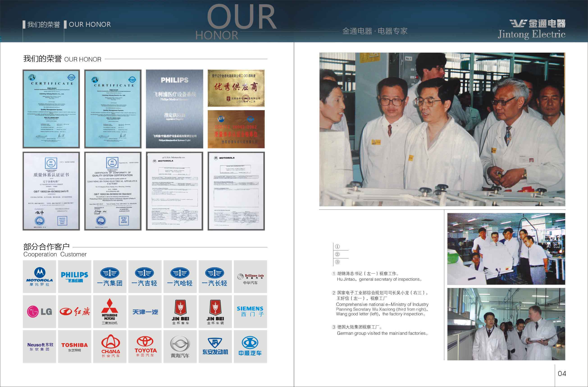Click the caption 'German group visited the mainland factories'
Screen dimensions: 588x387
(x=383, y=333)
